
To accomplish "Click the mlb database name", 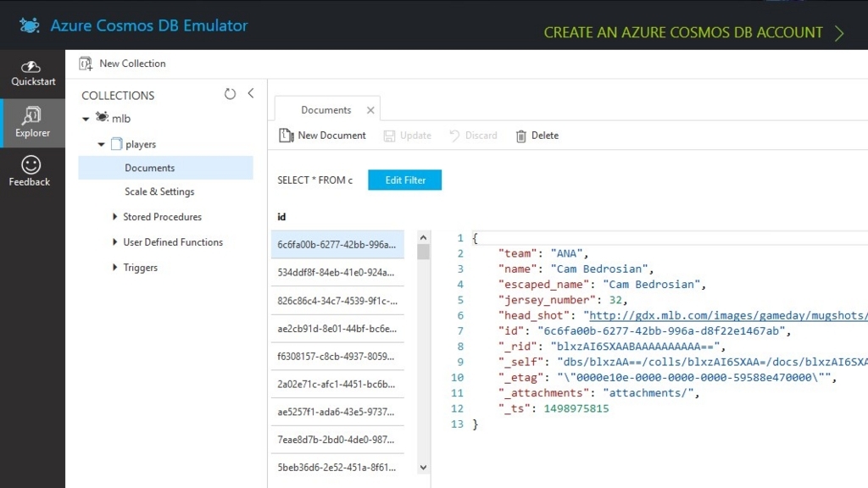I will (121, 119).
